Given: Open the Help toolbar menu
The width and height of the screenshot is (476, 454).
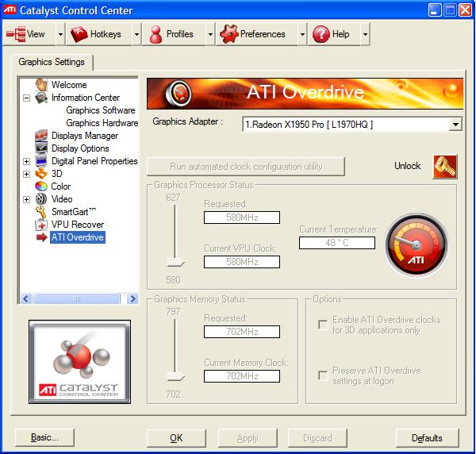Looking at the screenshot, I should (334, 34).
